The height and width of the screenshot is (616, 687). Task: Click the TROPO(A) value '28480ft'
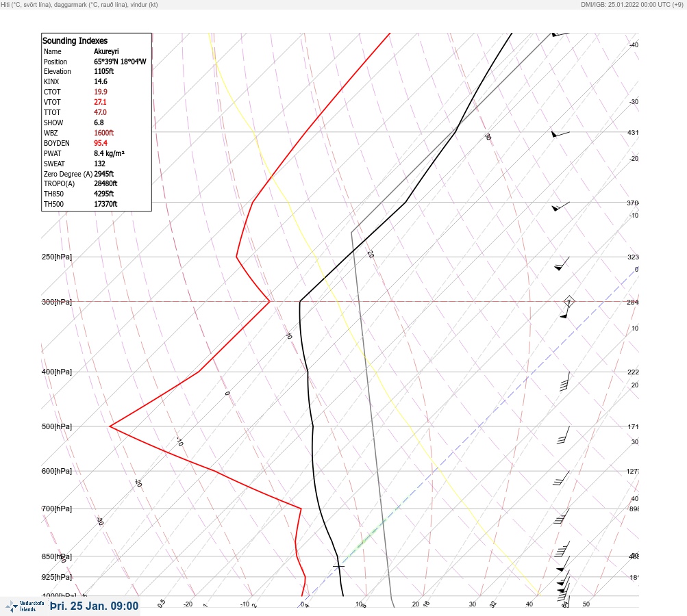pyautogui.click(x=105, y=183)
